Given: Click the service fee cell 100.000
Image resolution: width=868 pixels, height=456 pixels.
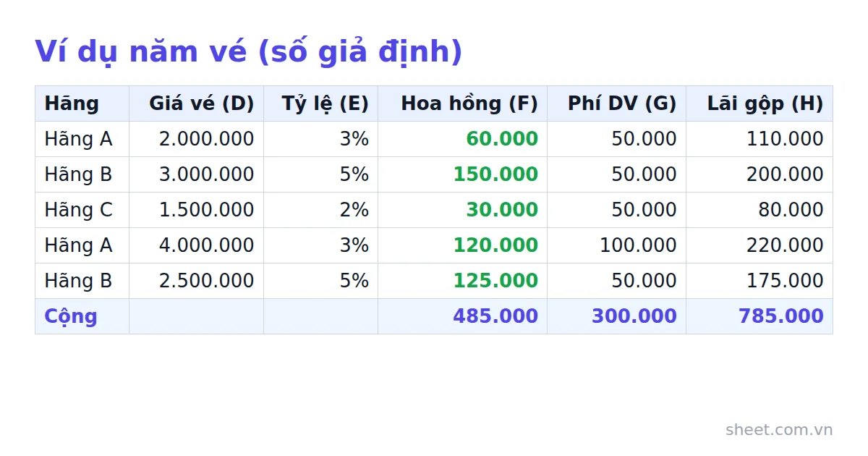Looking at the screenshot, I should (x=617, y=245).
